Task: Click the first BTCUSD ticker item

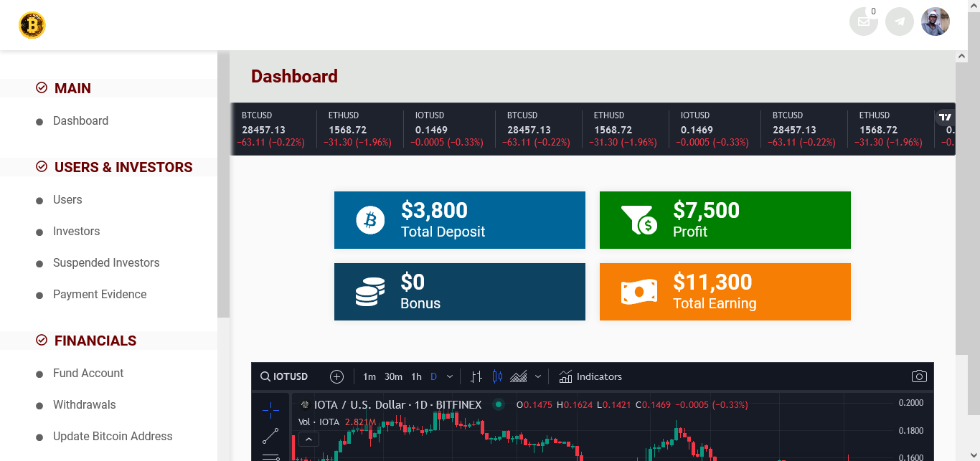Action: coord(273,129)
